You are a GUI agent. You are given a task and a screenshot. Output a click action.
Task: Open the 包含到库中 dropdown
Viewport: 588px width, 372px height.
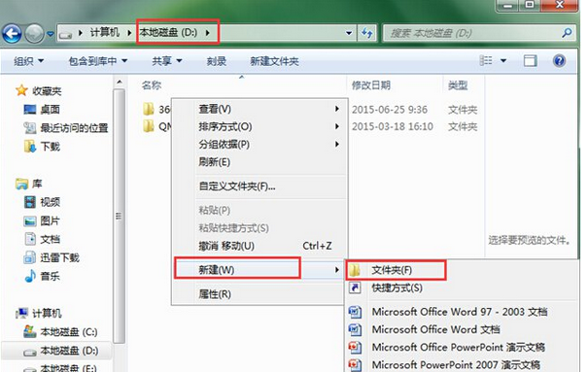tap(98, 60)
